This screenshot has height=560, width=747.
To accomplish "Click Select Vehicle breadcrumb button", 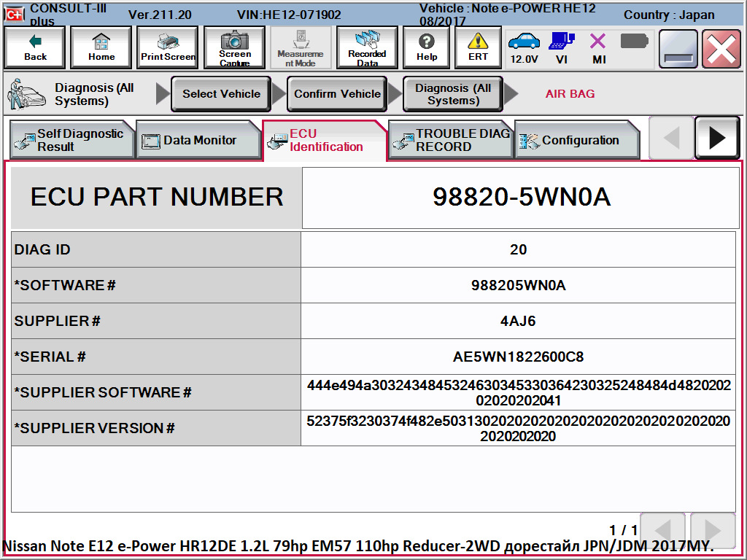I will click(x=221, y=94).
